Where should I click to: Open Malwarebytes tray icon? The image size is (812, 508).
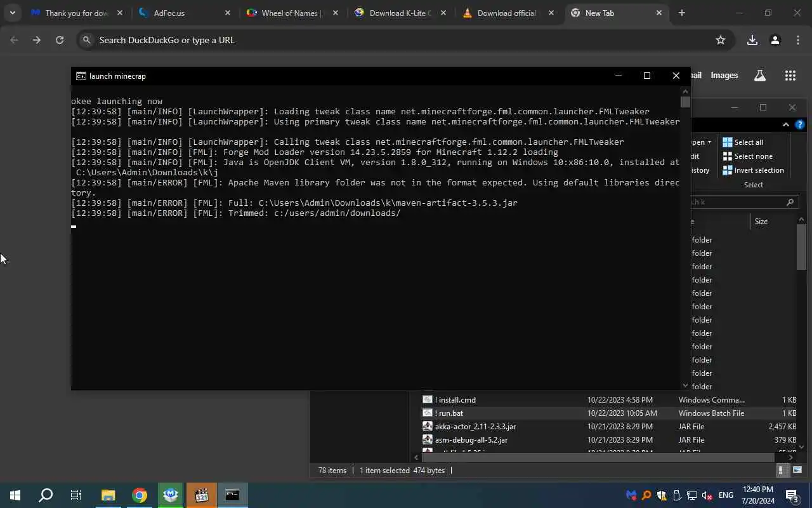click(x=631, y=495)
